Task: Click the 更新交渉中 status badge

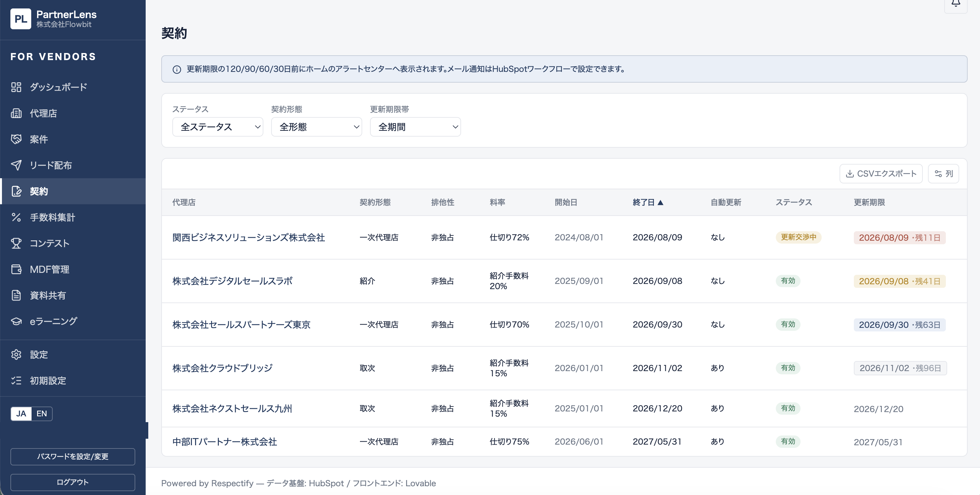Action: pos(798,237)
